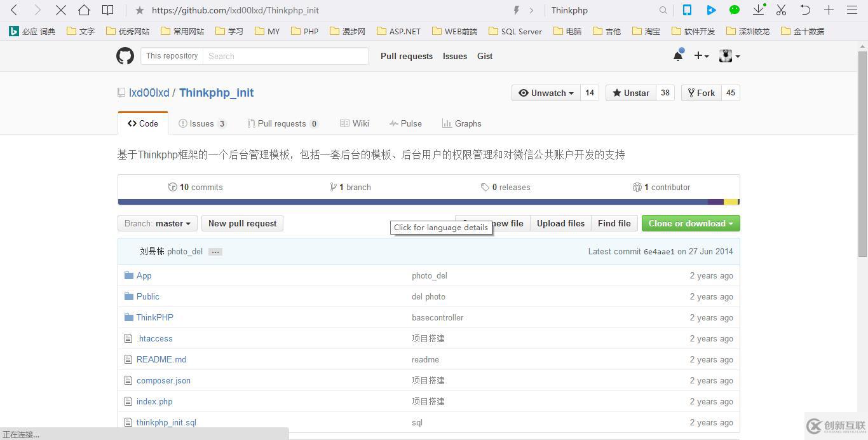
Task: Click the repository language color bar
Action: pyautogui.click(x=413, y=202)
